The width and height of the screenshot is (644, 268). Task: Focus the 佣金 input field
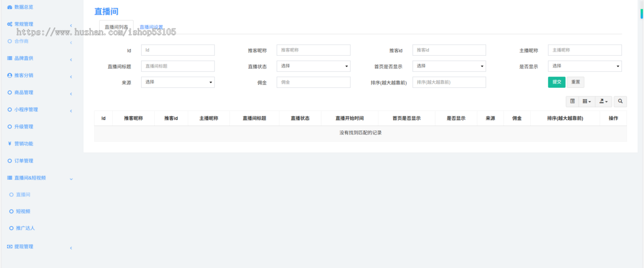click(313, 82)
